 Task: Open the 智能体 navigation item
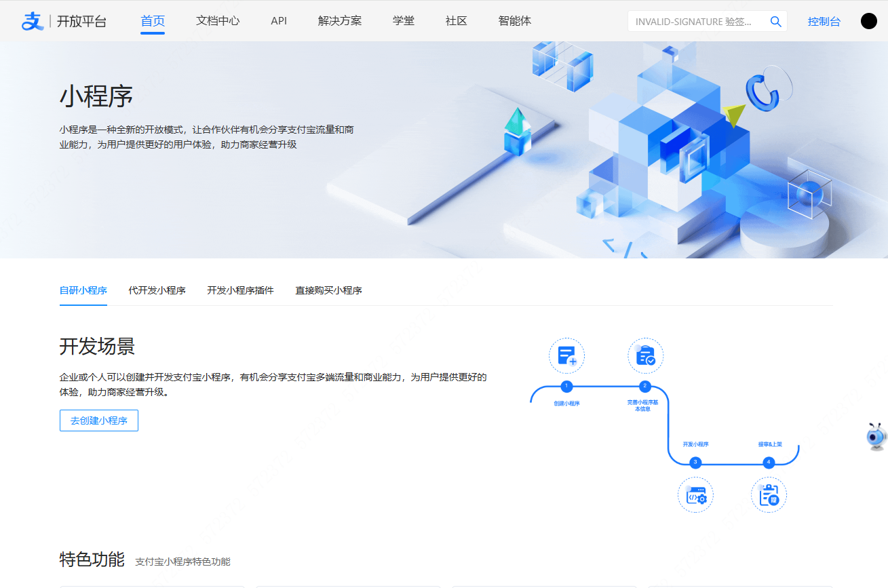[514, 21]
